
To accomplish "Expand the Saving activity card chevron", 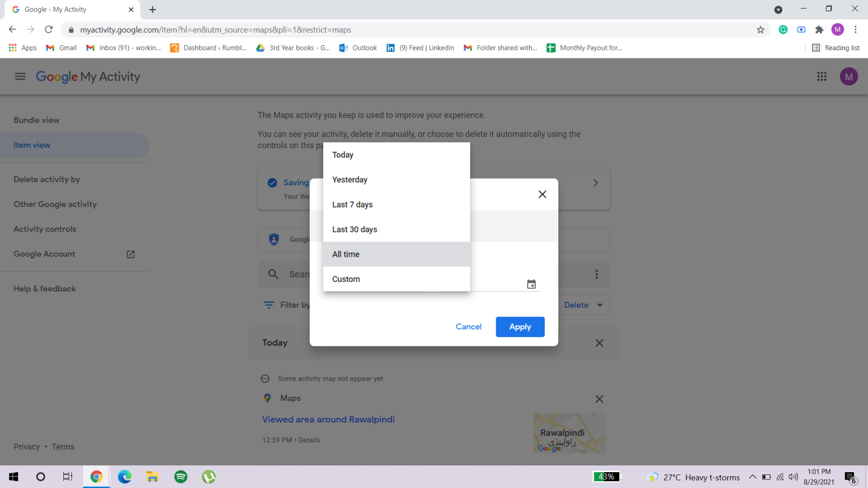I will 595,182.
